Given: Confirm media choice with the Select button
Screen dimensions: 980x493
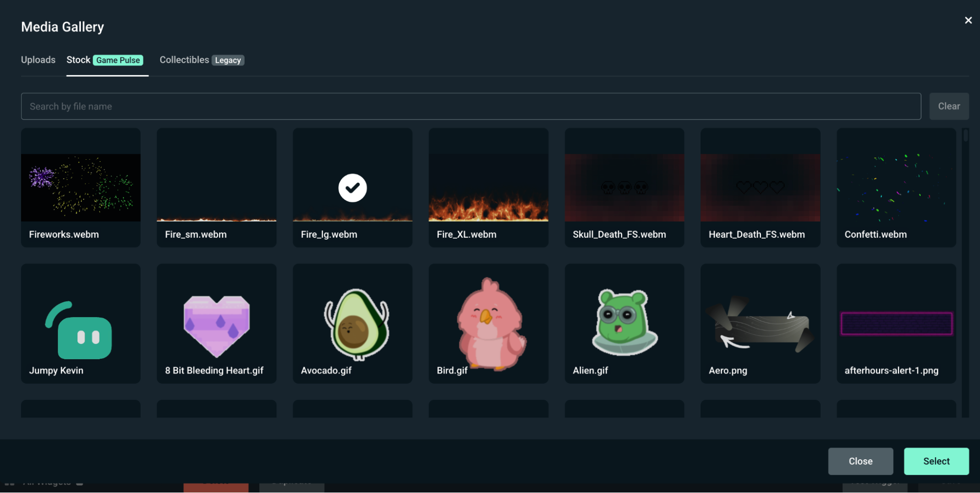Looking at the screenshot, I should 936,461.
